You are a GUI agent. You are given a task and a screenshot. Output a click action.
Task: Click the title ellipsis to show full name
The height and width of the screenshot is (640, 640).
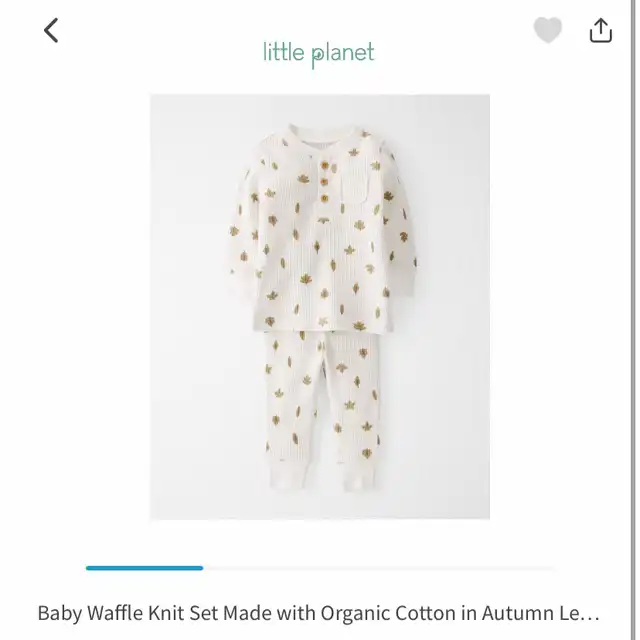point(592,614)
